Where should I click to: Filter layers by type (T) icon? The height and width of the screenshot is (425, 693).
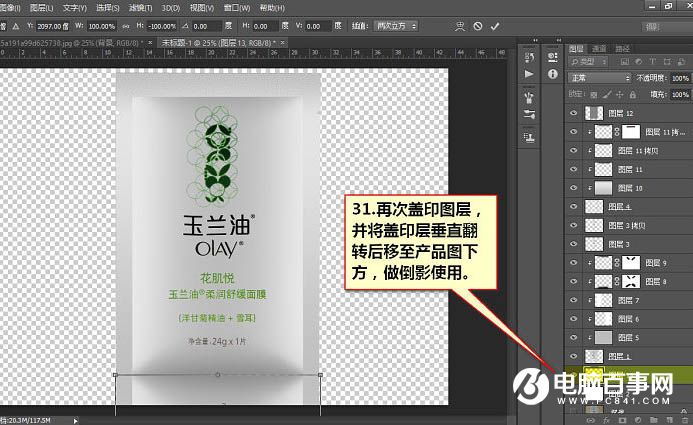click(652, 62)
